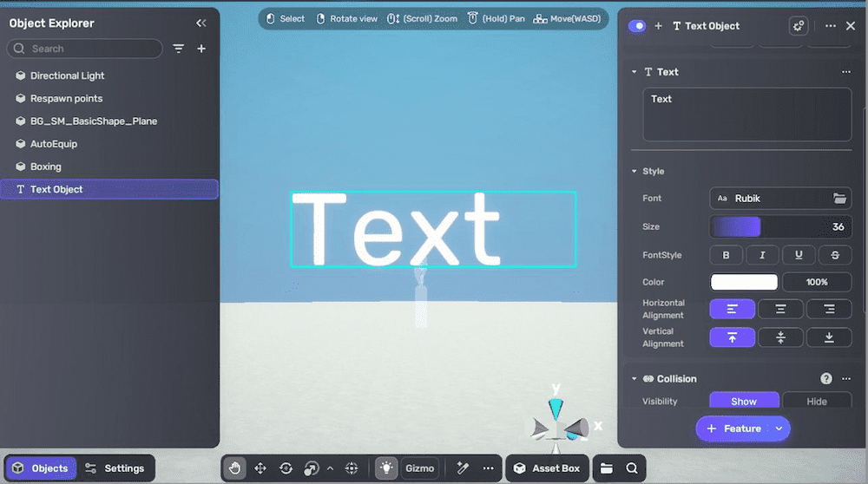This screenshot has height=484, width=868.
Task: Click the search magnifier in bottom toolbar
Action: tap(632, 468)
